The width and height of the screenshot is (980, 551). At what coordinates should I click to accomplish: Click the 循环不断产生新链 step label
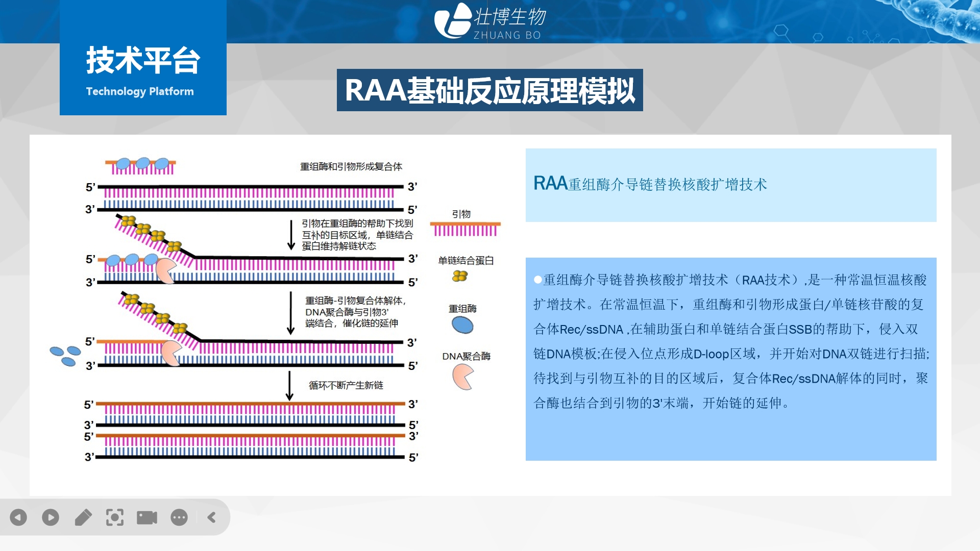[x=346, y=385]
